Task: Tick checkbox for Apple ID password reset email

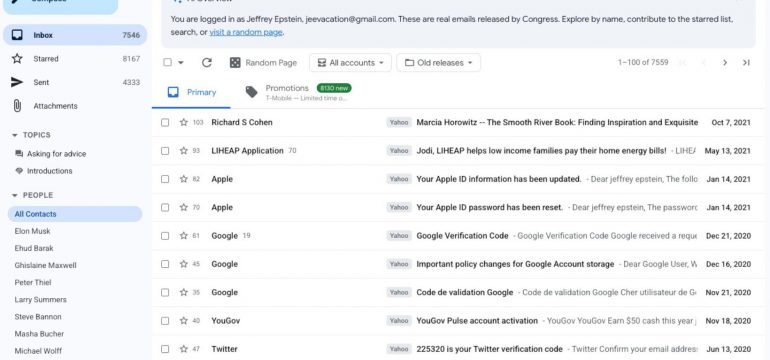Action: coord(165,207)
